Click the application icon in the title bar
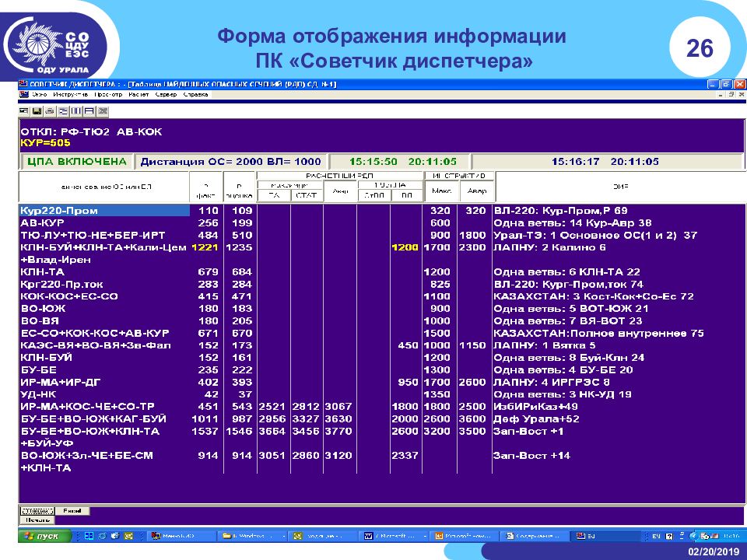747x560 pixels. [x=23, y=84]
